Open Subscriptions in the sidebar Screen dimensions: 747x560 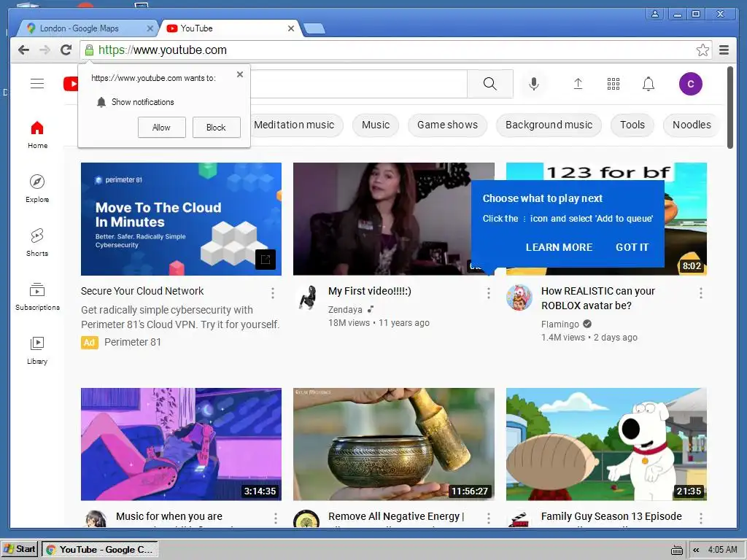pyautogui.click(x=37, y=297)
